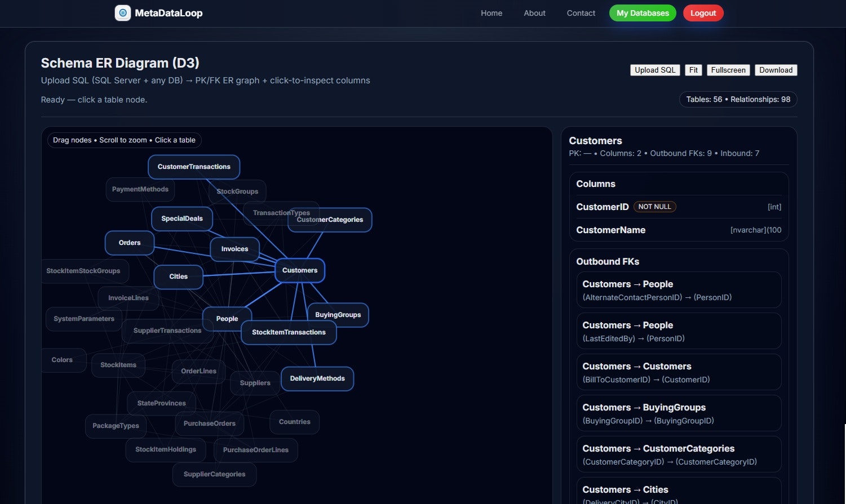Click the Outbound FKs section heading
Screen dimensions: 846x504
608,261
